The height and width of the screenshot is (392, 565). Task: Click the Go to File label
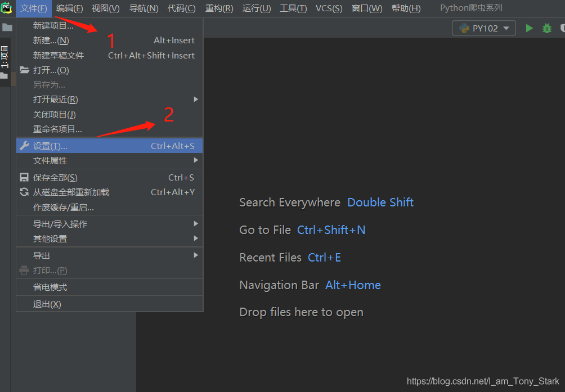[265, 229]
